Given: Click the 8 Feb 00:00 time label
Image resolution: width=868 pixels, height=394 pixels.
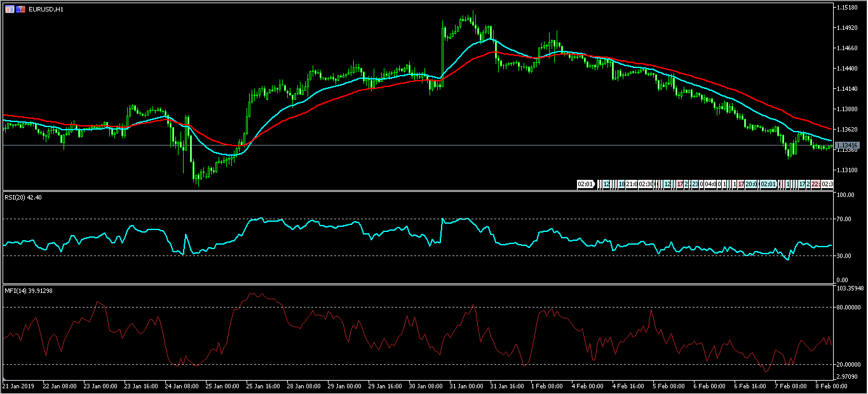Looking at the screenshot, I should point(831,386).
